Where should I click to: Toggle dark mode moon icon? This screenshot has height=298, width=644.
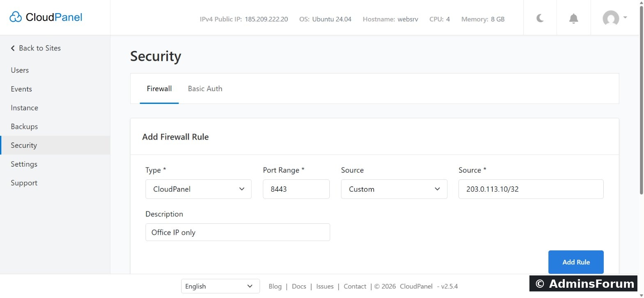tap(540, 18)
